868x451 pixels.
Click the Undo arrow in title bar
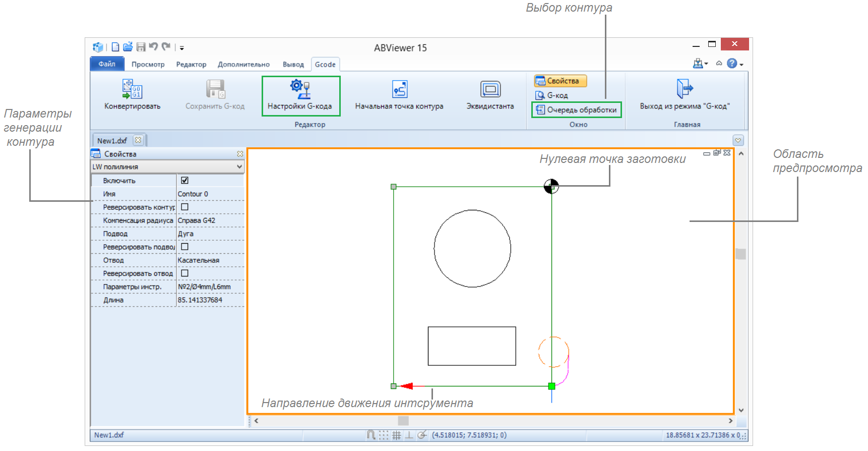(x=154, y=47)
